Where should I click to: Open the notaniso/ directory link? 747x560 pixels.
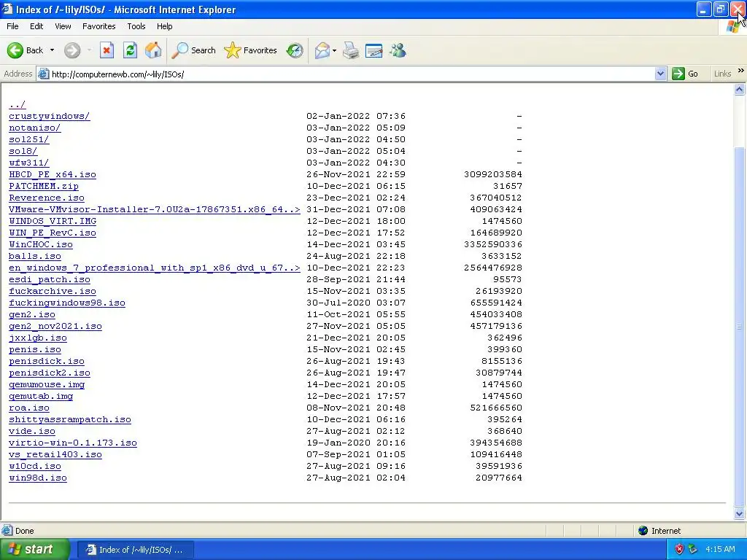(34, 128)
